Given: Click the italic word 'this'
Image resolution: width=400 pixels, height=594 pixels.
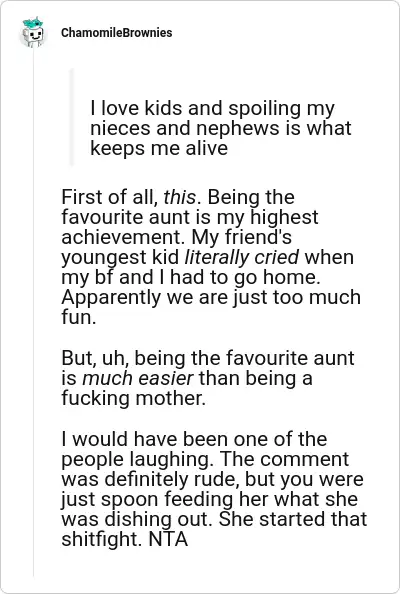Looking at the screenshot, I should click(180, 197).
